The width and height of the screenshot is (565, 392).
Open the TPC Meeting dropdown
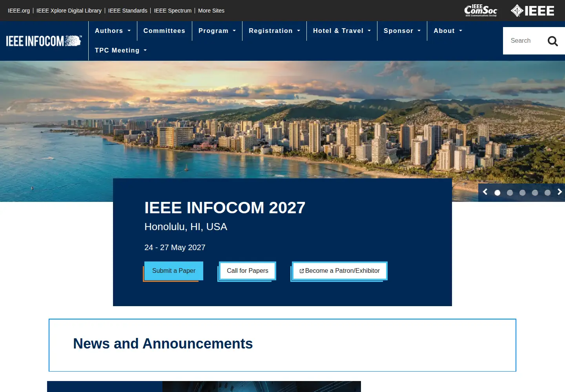tap(121, 51)
